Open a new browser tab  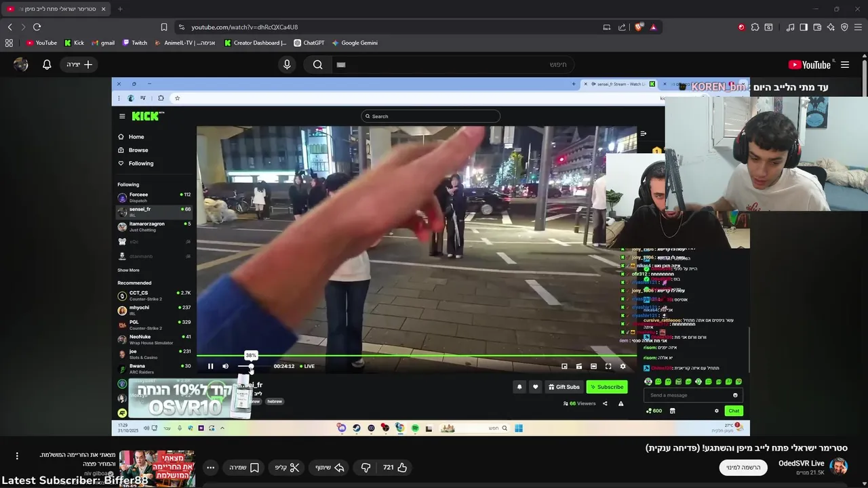[x=120, y=9]
